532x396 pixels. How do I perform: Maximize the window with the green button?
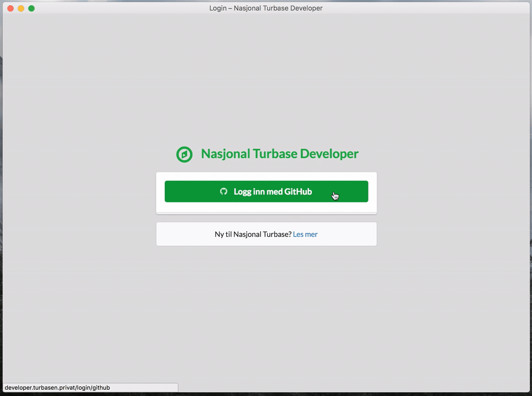click(31, 9)
